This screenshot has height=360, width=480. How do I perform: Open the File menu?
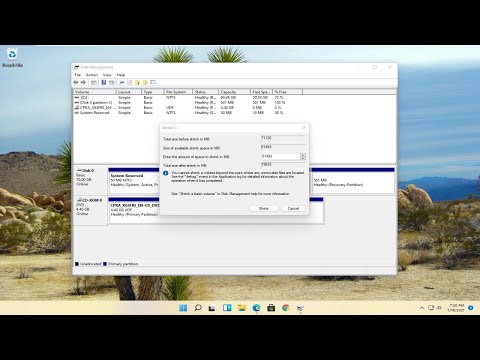click(x=78, y=75)
